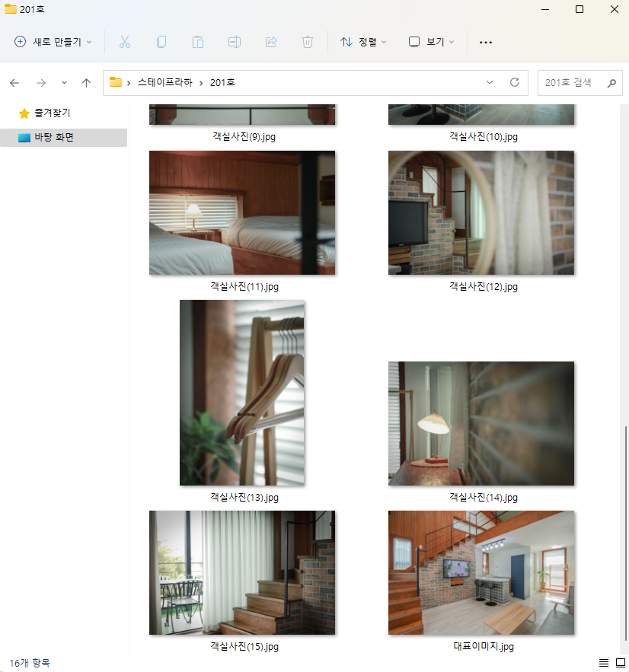This screenshot has width=629, height=672.
Task: Click the 즐겨찾기 star icon
Action: pos(24,113)
